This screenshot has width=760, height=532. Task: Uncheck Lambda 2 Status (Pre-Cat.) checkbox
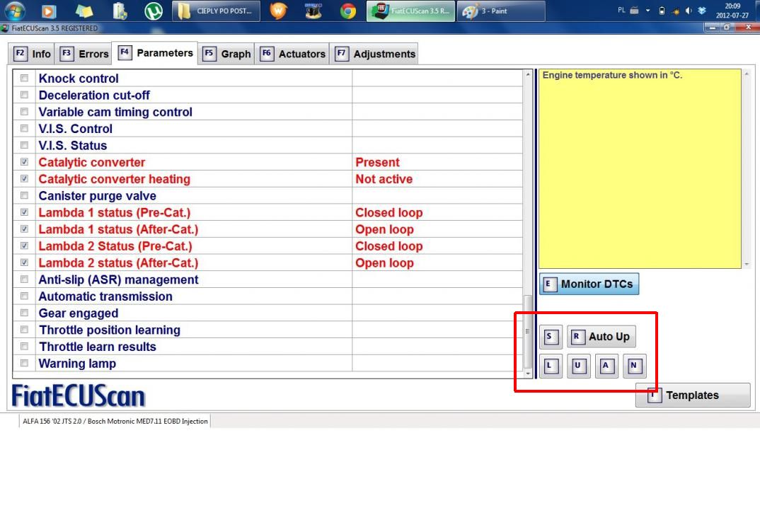pyautogui.click(x=24, y=245)
